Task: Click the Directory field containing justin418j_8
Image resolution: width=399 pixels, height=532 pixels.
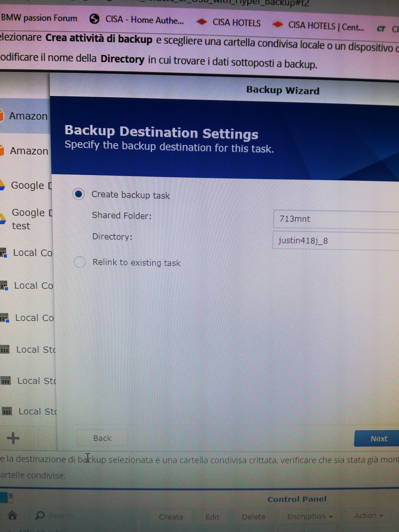Action: 337,241
